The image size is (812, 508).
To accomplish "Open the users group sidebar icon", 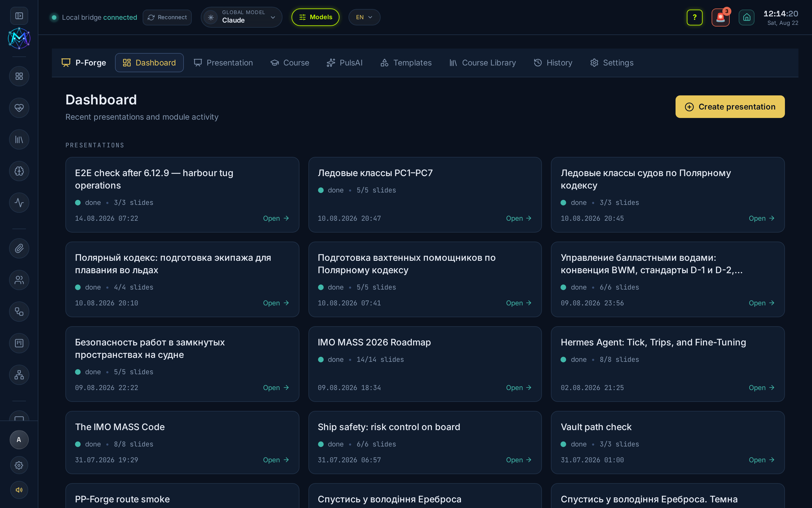I will pos(19,280).
